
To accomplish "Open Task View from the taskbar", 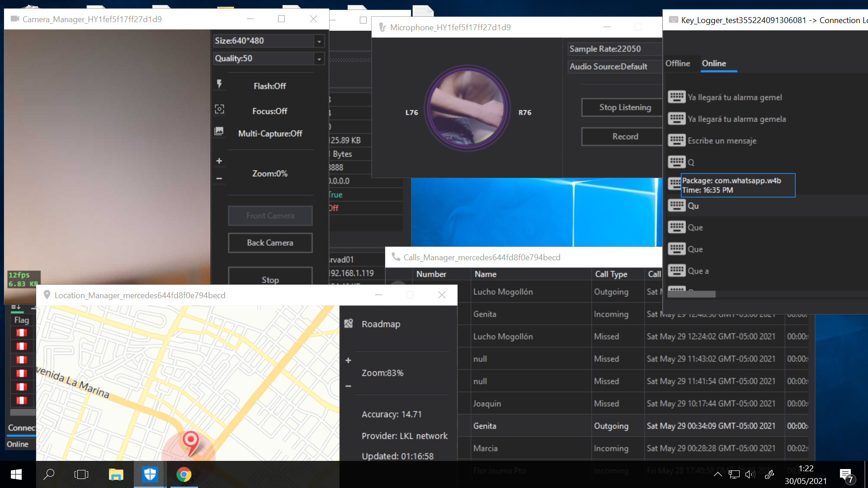I will point(81,474).
